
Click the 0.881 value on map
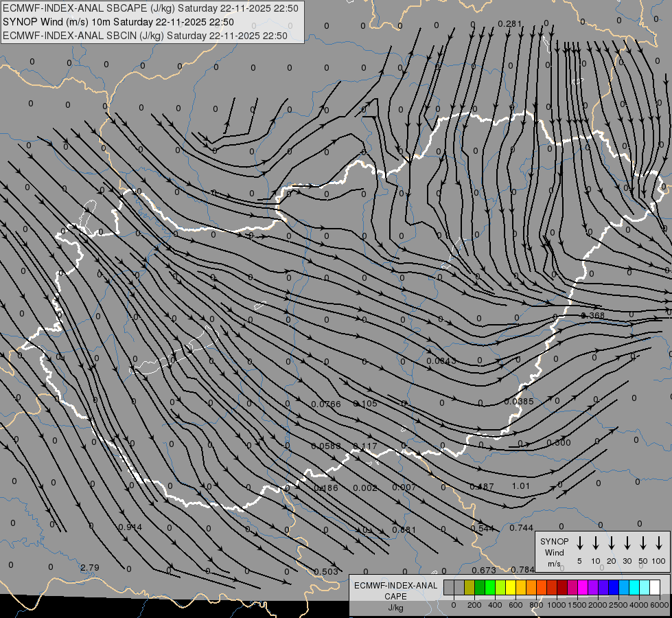[x=404, y=529]
